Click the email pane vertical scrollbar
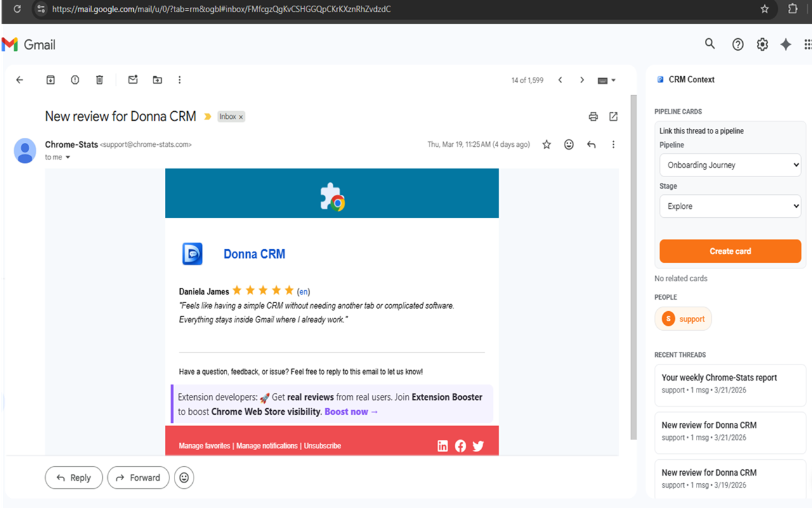This screenshot has height=508, width=812. click(633, 267)
